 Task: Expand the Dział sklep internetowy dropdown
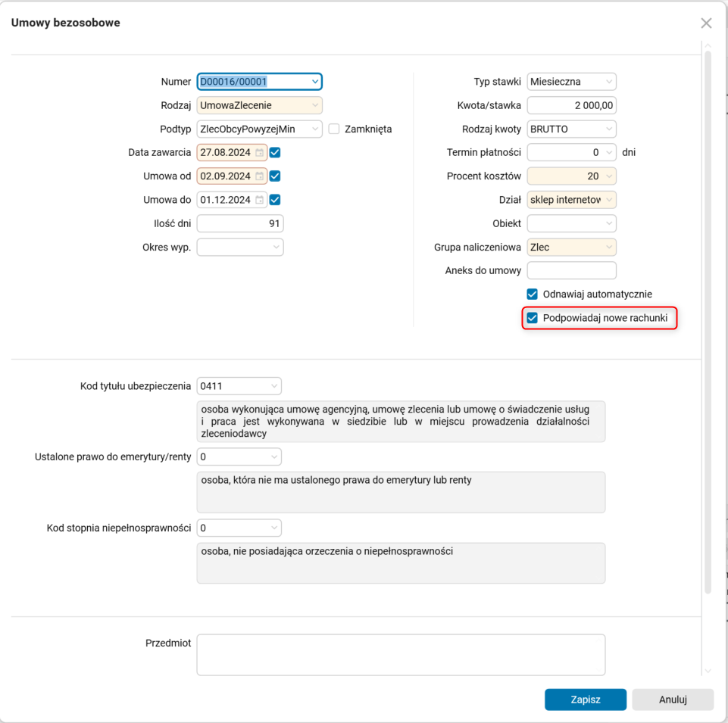point(608,200)
